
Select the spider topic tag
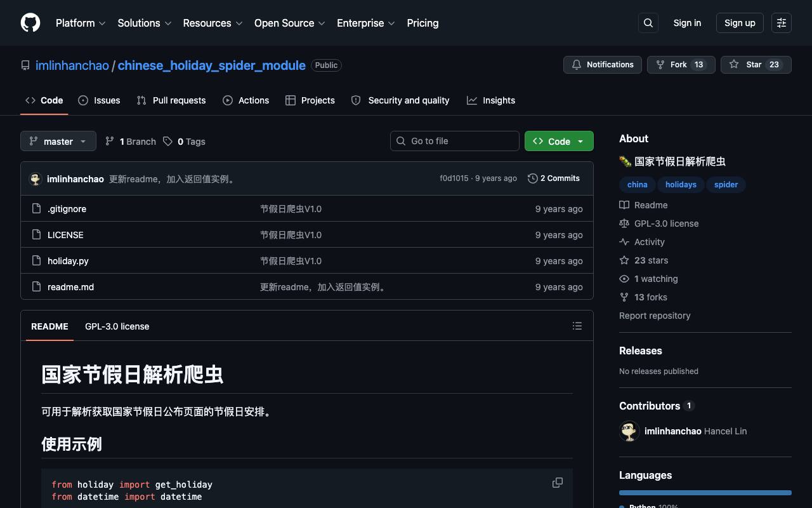coord(726,185)
